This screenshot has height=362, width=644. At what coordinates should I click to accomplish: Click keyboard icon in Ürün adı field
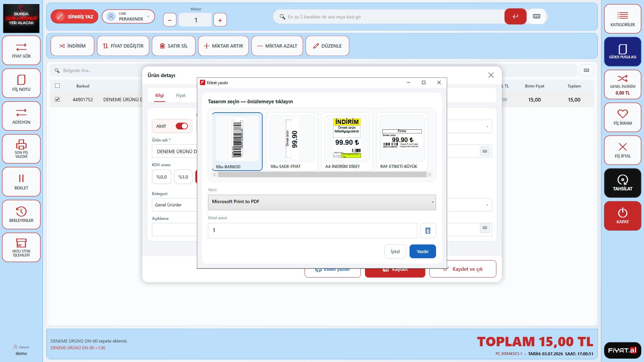(x=485, y=151)
